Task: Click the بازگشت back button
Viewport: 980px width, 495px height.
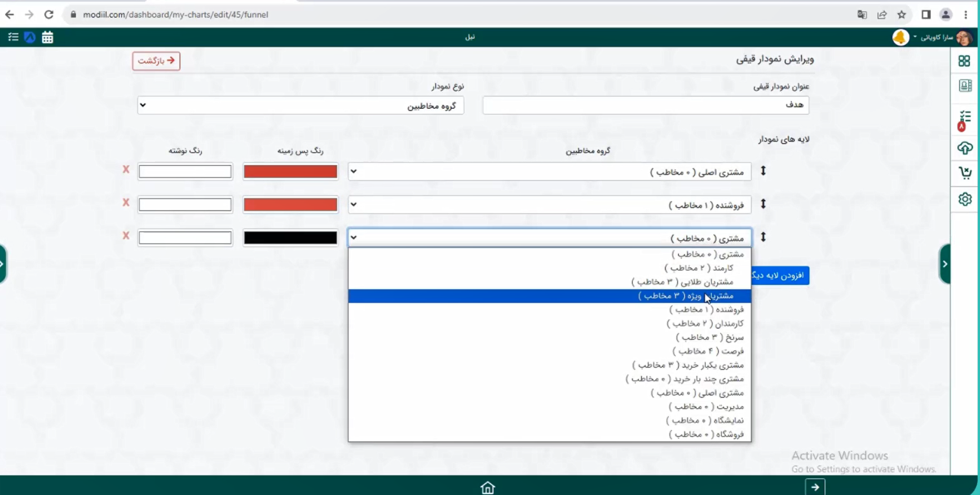Action: (156, 61)
